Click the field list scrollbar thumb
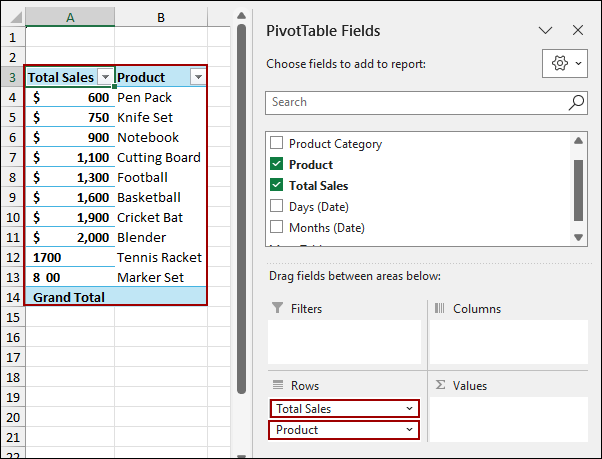The image size is (602, 459). (578, 190)
